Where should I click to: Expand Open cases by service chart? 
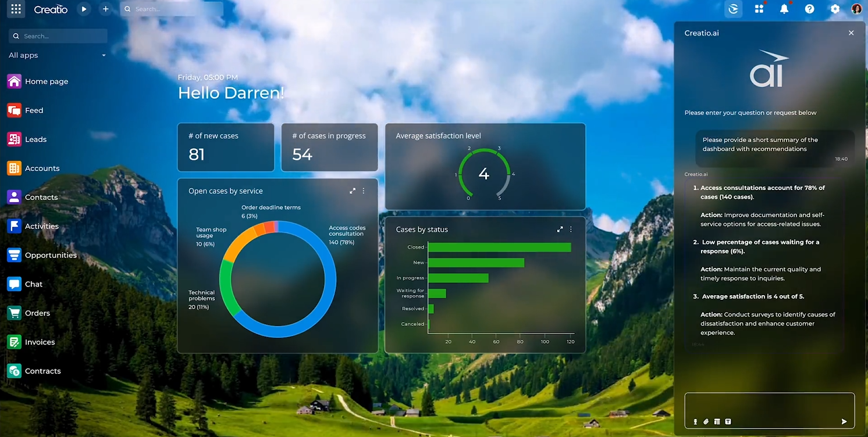click(353, 191)
